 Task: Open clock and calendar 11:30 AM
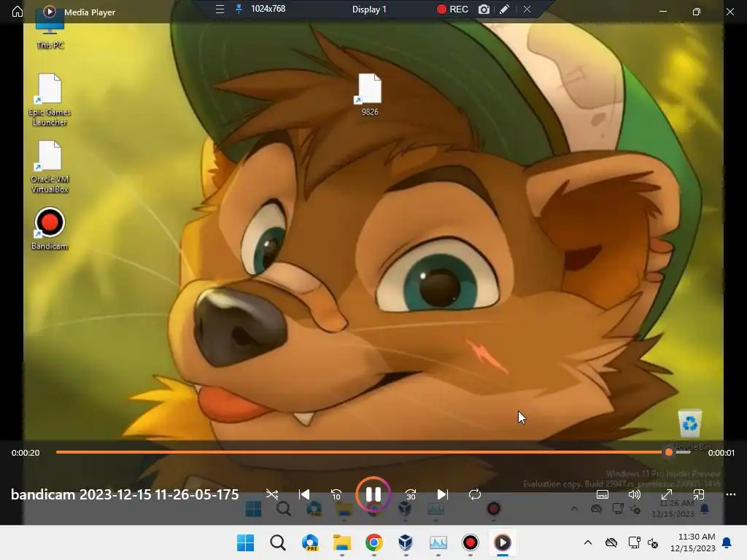[x=693, y=542]
